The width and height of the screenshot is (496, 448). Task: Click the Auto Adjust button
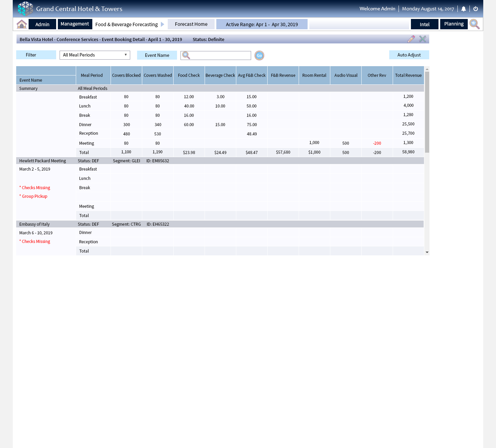(409, 55)
